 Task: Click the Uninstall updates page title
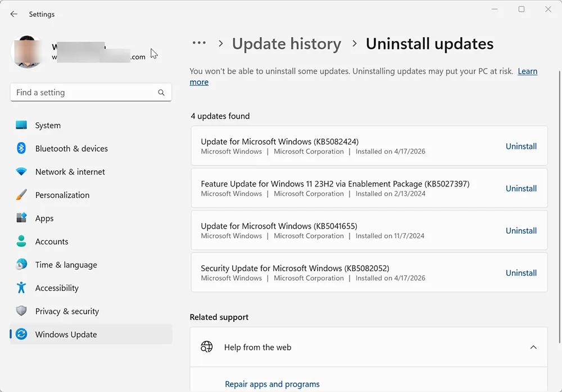click(429, 44)
